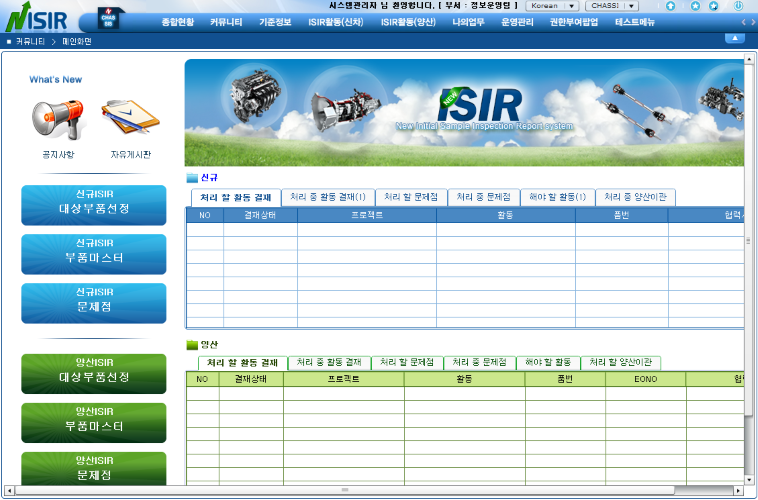This screenshot has height=500, width=758.
Task: Click the green 양산 folder icon
Action: (192, 344)
